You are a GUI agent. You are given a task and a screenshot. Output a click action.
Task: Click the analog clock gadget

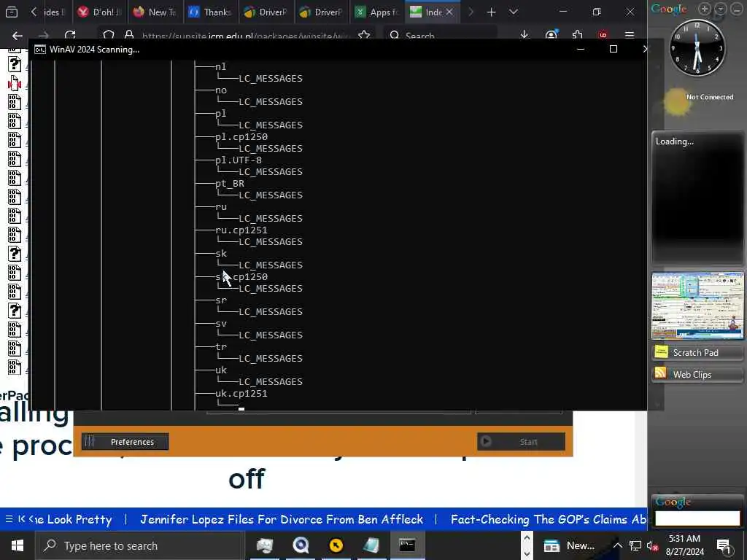(x=697, y=47)
